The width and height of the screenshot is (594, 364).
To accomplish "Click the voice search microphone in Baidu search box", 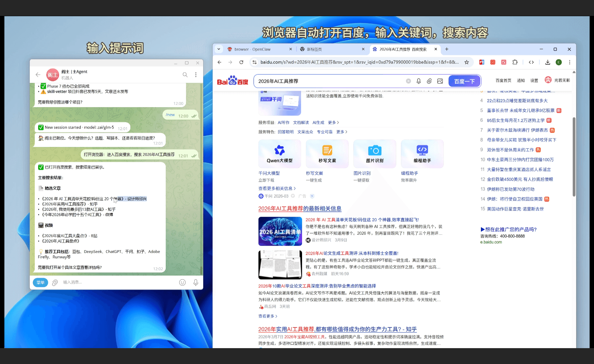I will 418,81.
